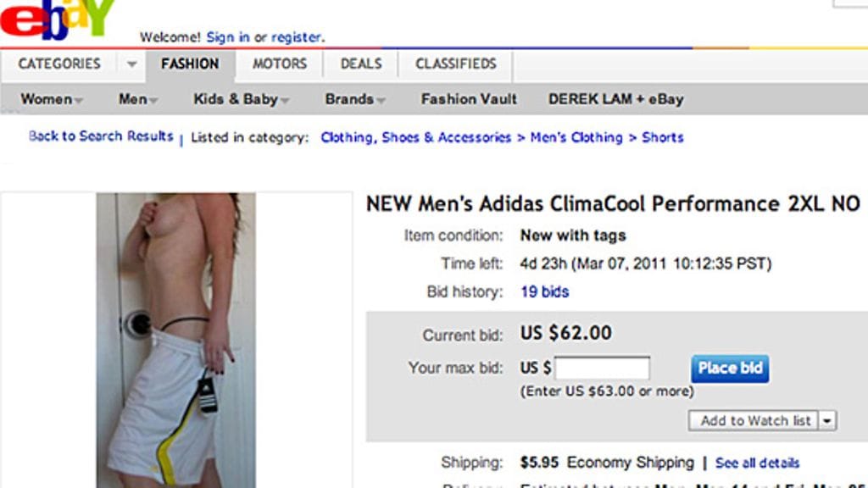This screenshot has width=868, height=488.
Task: Click the max bid input field
Action: (602, 369)
